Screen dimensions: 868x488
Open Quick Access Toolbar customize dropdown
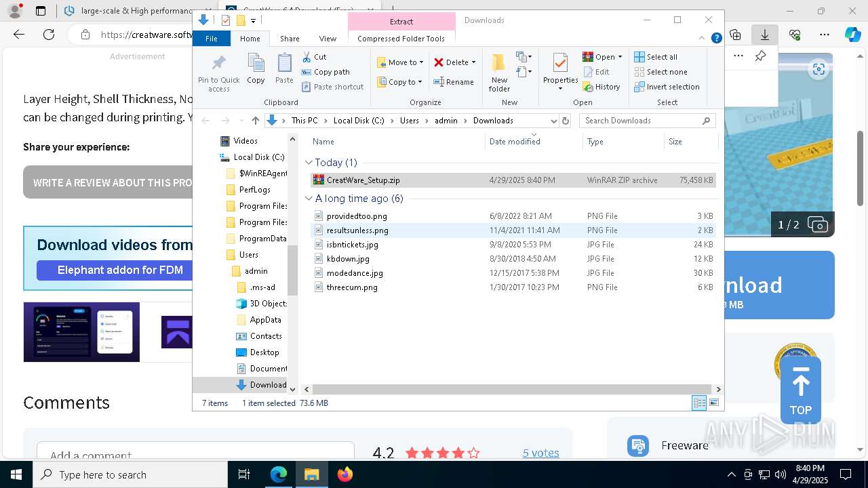pos(253,20)
